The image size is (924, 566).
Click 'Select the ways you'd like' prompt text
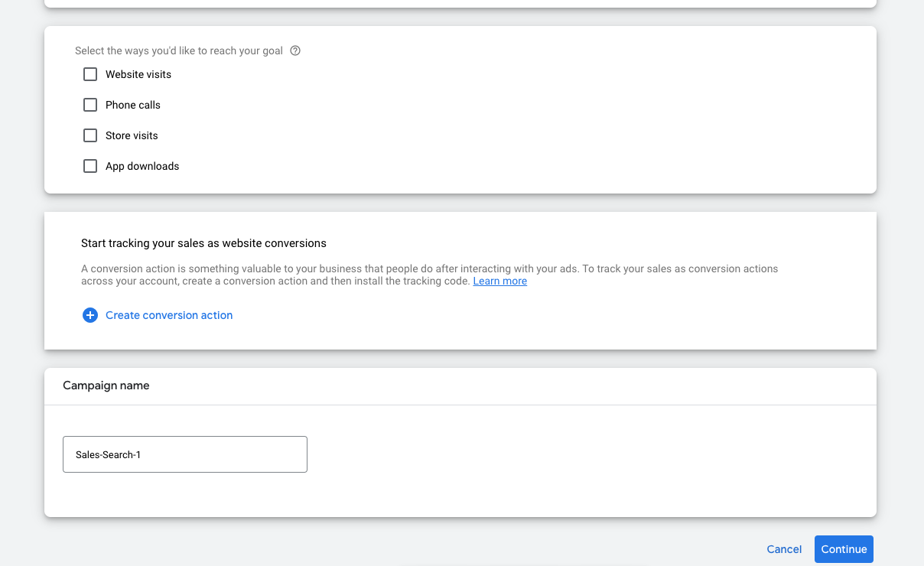click(179, 51)
